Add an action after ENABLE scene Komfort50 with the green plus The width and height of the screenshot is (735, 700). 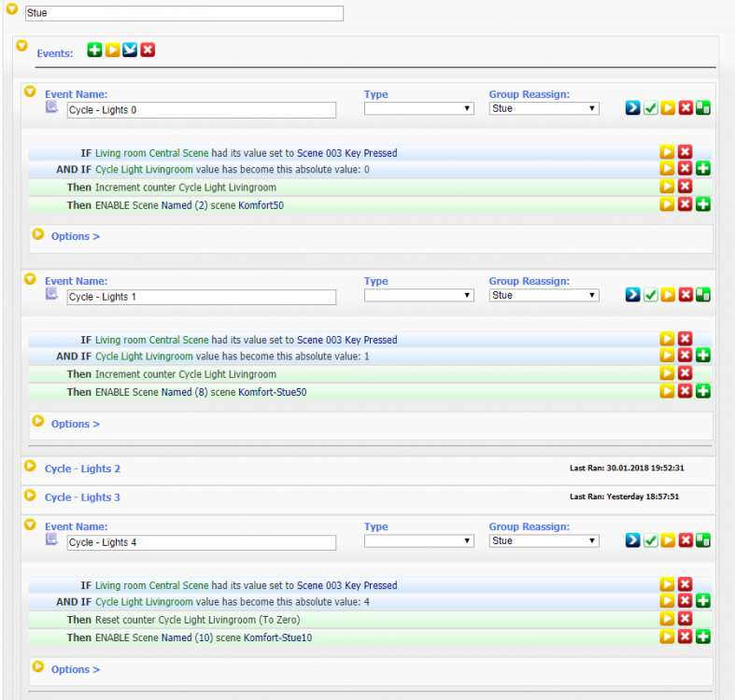click(x=702, y=204)
